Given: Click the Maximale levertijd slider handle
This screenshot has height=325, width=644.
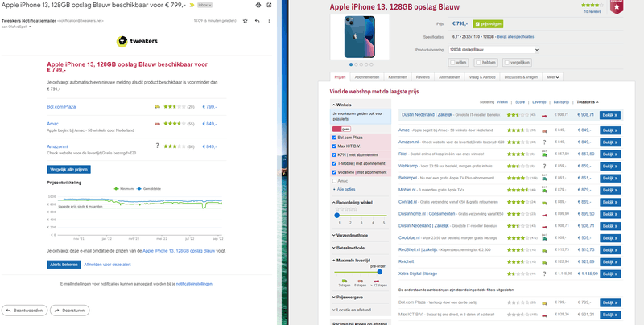Looking at the screenshot, I should point(379,272).
